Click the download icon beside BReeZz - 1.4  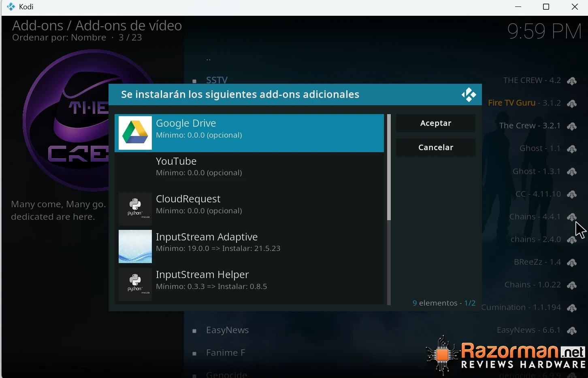pos(572,263)
